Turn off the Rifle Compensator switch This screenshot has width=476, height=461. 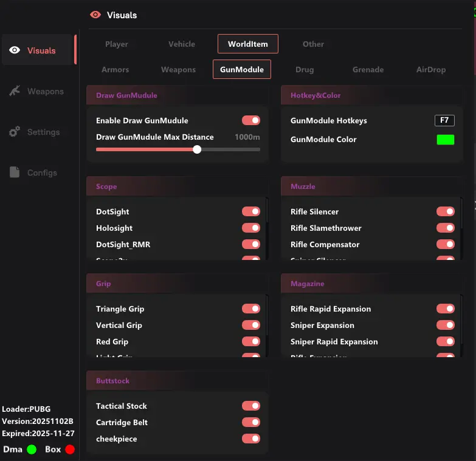[x=446, y=244]
